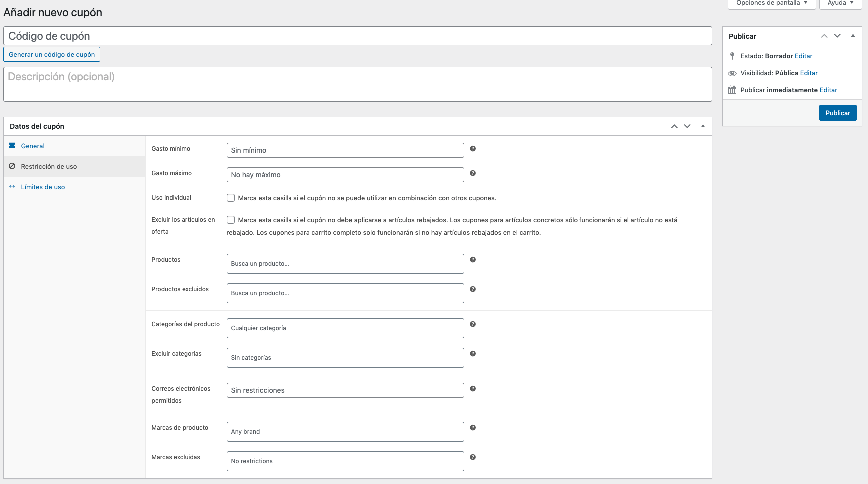Select the Restricción de uso tab

point(74,166)
